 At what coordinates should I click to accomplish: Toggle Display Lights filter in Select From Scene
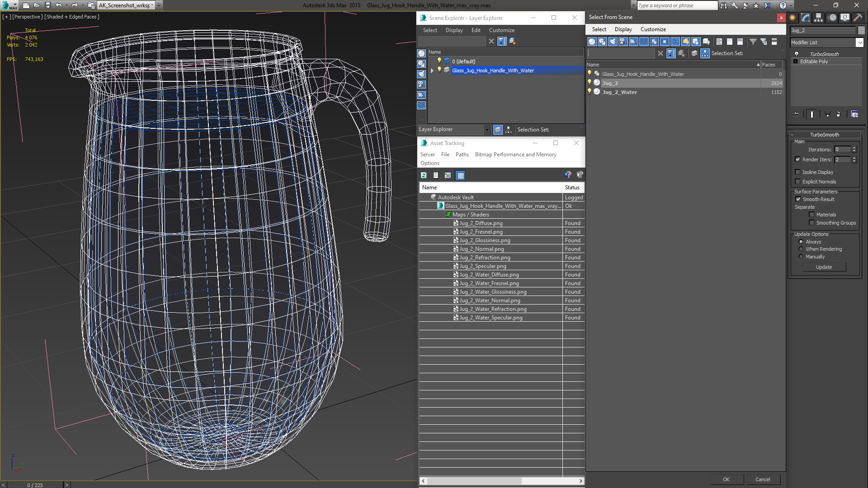[x=613, y=42]
